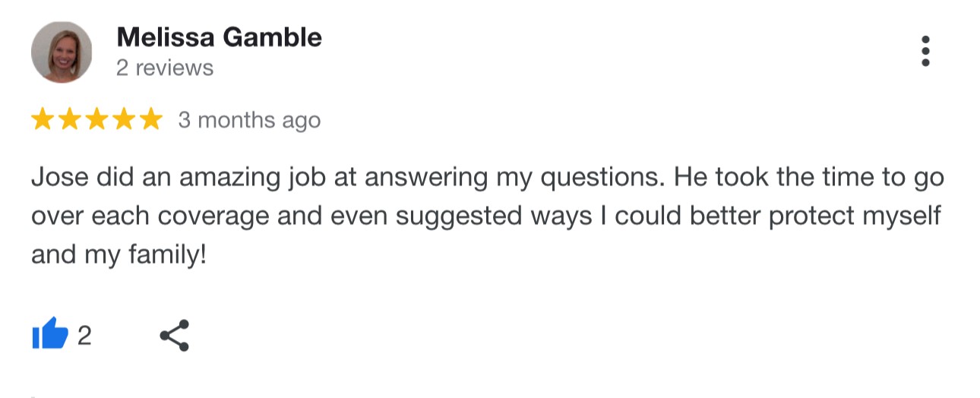This screenshot has width=980, height=398.
Task: Open the three-dot more options menu
Action: tap(925, 52)
